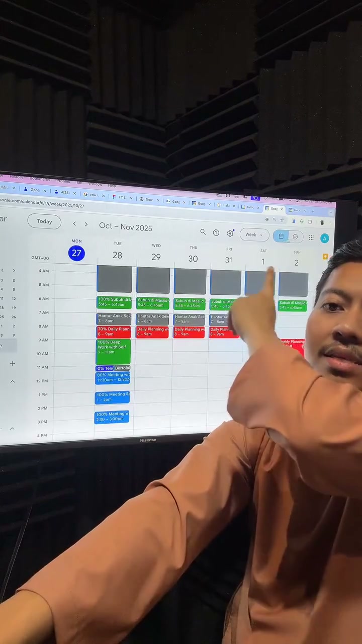Open the Week view dropdown

click(254, 235)
